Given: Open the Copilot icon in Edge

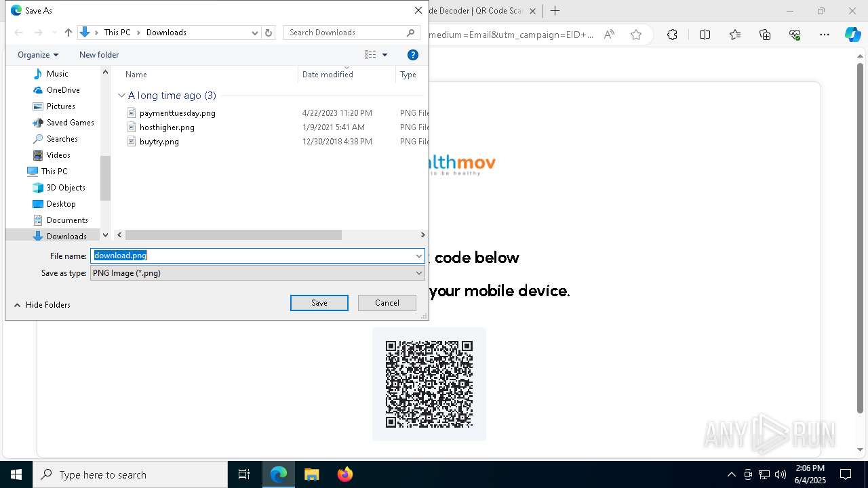Looking at the screenshot, I should click(852, 35).
